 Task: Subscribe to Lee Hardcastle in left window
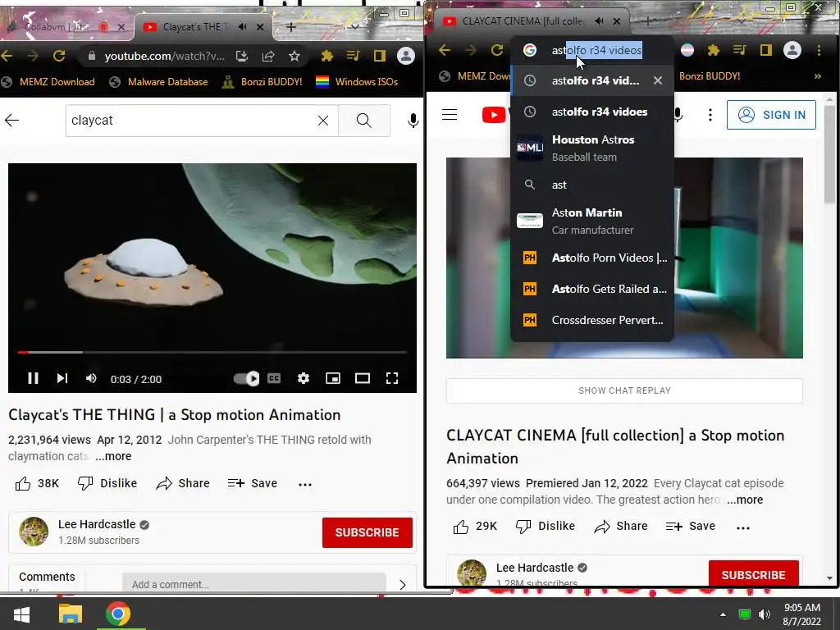[x=367, y=532]
